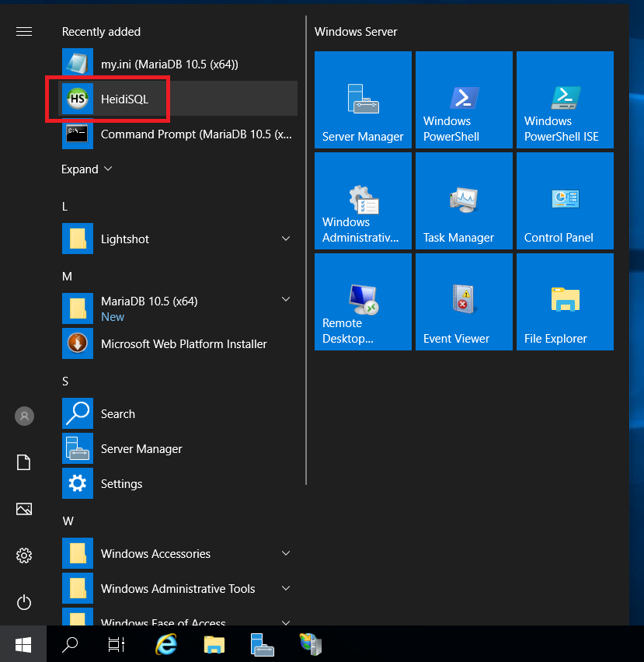Click the letter S group header
The width and height of the screenshot is (644, 662).
coord(65,382)
